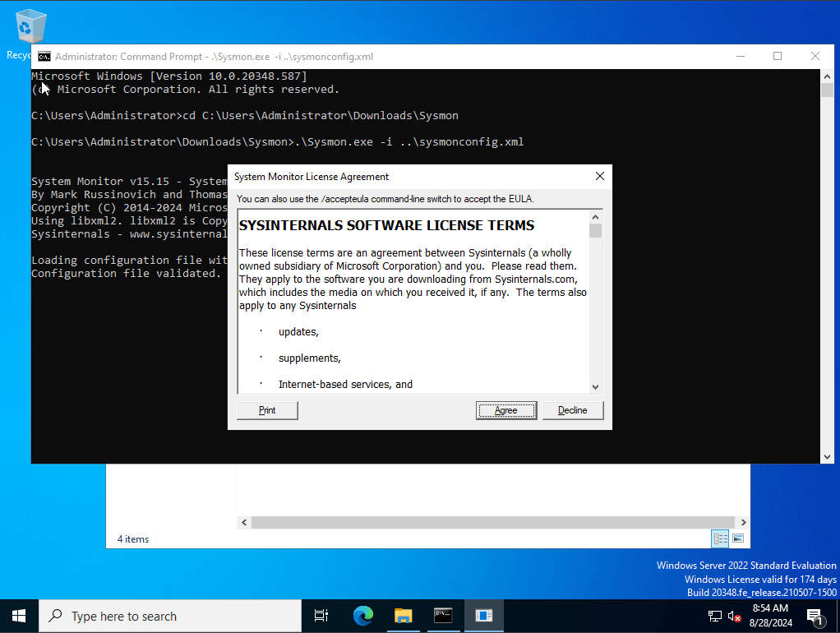Click the File Explorer horizontal scrollbar thumb

point(493,522)
